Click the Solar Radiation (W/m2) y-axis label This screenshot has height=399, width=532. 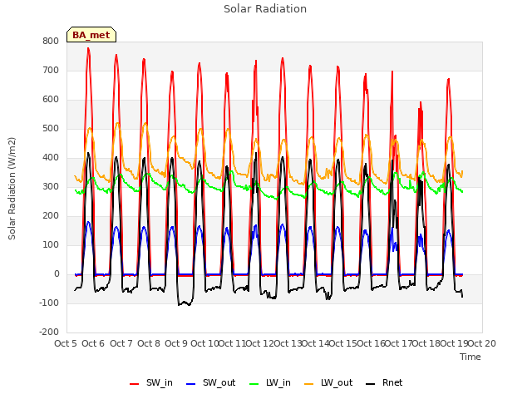pyautogui.click(x=12, y=189)
